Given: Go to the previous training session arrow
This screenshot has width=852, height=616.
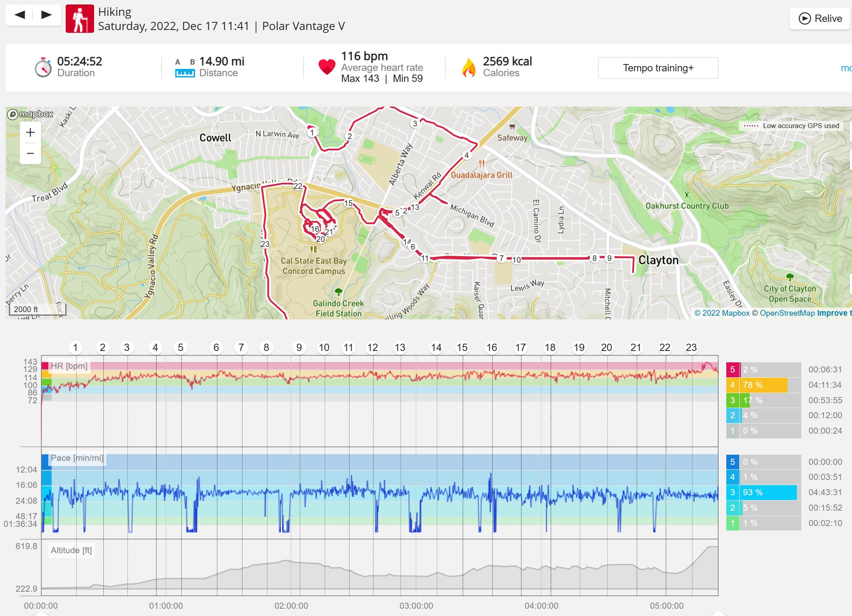Looking at the screenshot, I should pos(19,15).
